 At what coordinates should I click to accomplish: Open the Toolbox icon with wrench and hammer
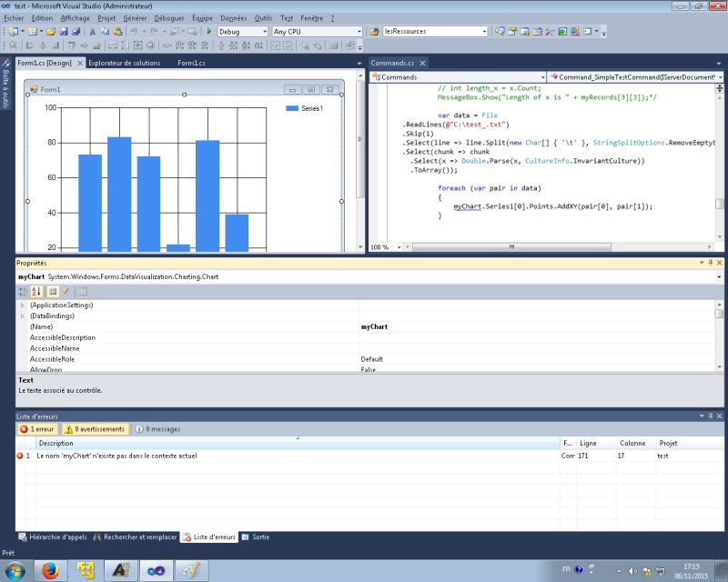pos(550,31)
